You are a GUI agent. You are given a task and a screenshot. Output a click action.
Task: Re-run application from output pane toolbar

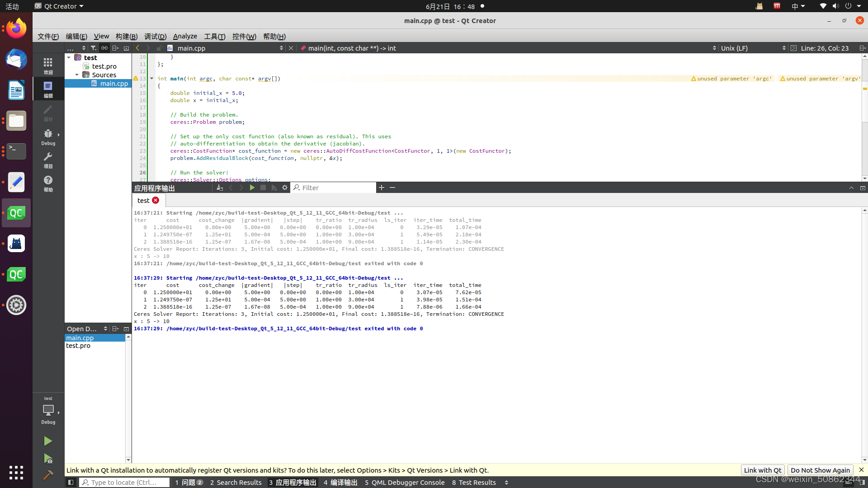[x=252, y=188]
